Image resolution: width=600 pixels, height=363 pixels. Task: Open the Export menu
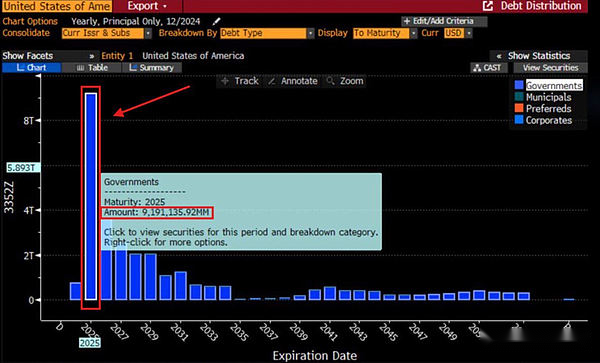147,6
